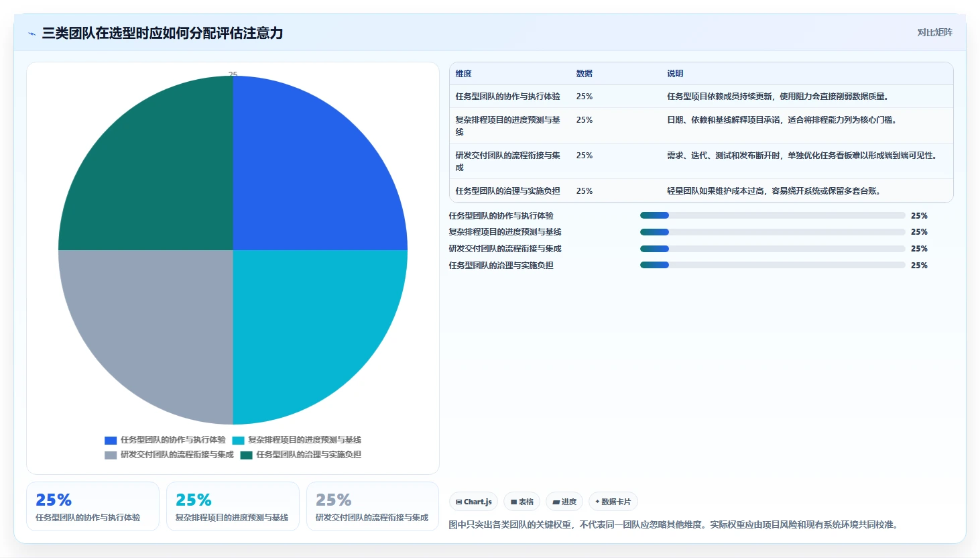Click the page title 三类团队在选型时应如何分配评估注意力
The width and height of the screenshot is (980, 558).
[162, 33]
